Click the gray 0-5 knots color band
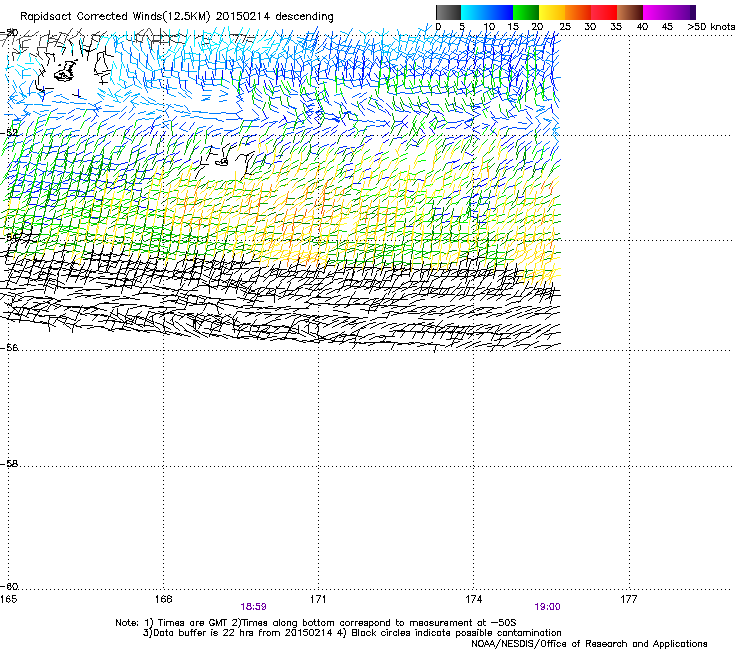The height and width of the screenshot is (650, 740). coord(448,12)
